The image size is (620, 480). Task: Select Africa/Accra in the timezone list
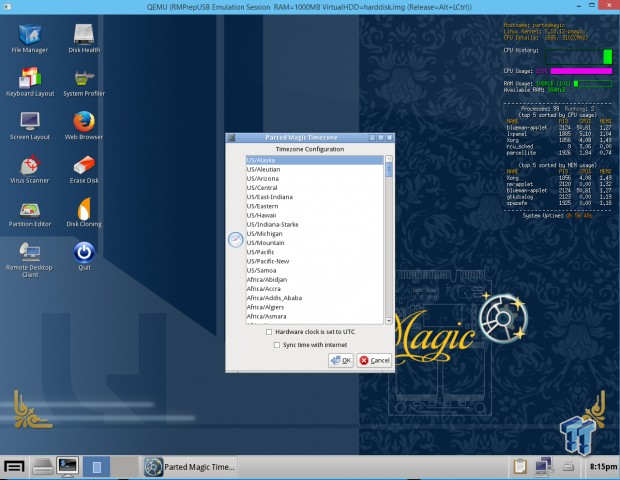(315, 289)
